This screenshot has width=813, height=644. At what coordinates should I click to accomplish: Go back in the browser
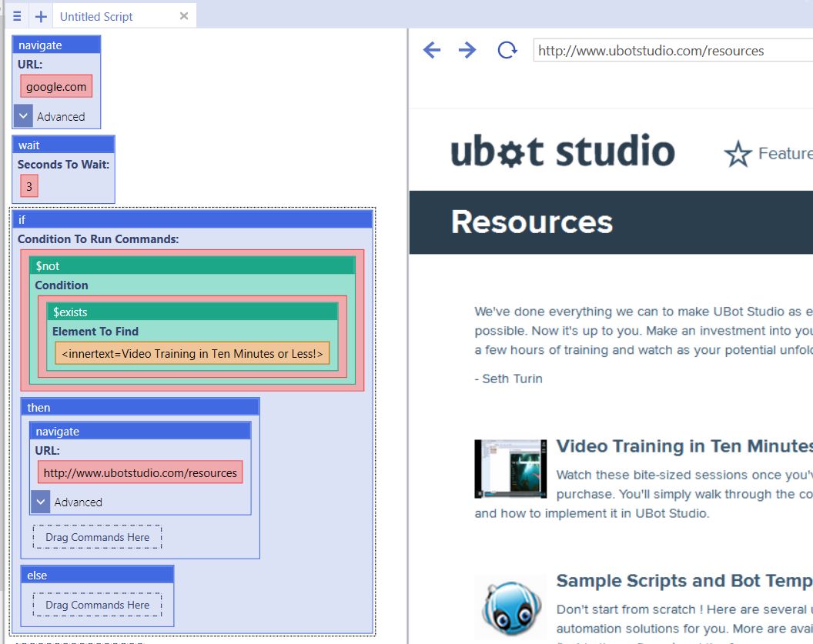coord(431,50)
